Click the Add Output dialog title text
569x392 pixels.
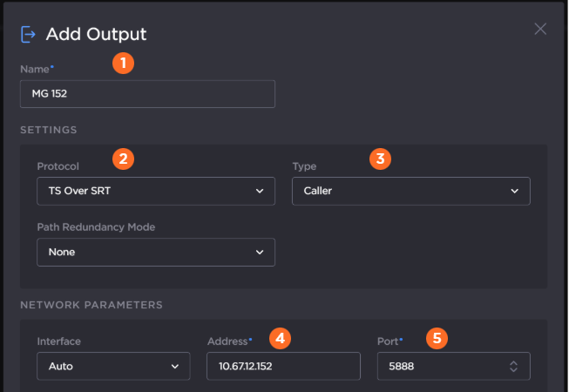[96, 34]
